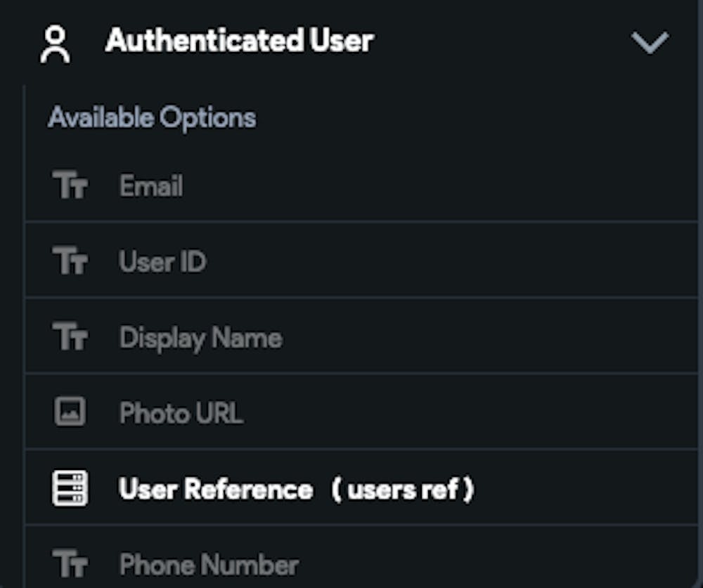703x588 pixels.
Task: Click the text-type icon beside Display Name
Action: (70, 337)
